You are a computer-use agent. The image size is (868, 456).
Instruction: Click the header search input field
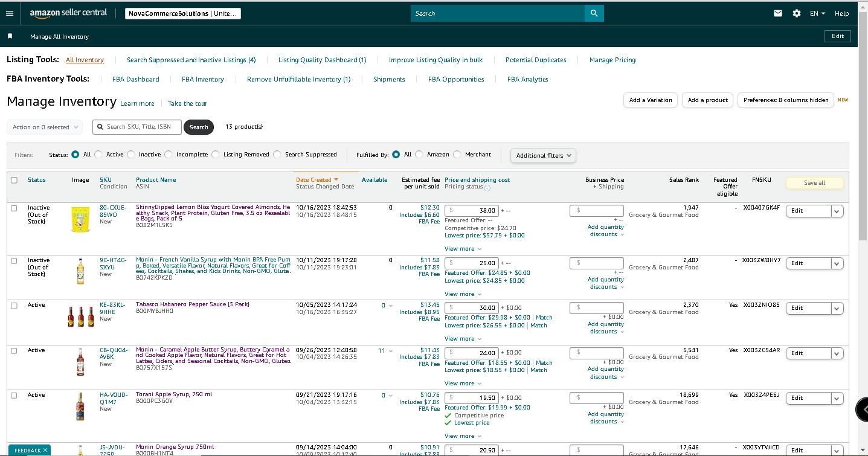click(x=498, y=13)
